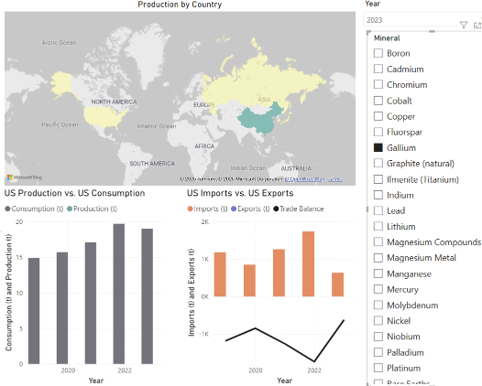Click the Consumption (t) and Production (t) axis title
The image size is (482, 386).
click(x=9, y=292)
